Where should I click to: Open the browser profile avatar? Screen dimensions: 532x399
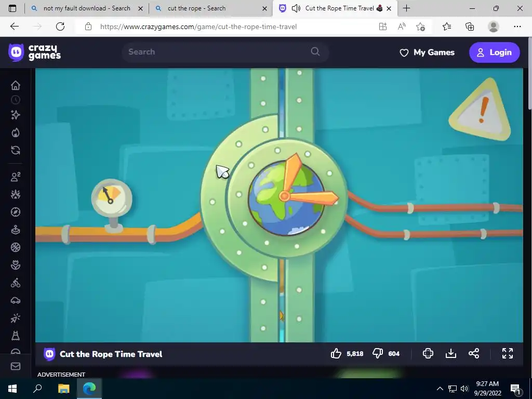[x=494, y=26]
